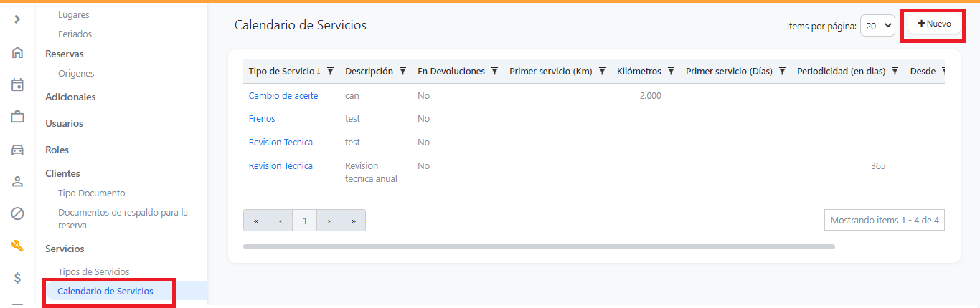Screen dimensions: 980x308
Task: Open the Cambio de aceite link
Action: [x=283, y=95]
